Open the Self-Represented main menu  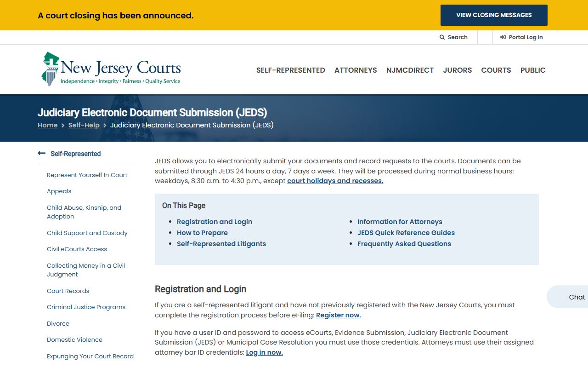point(290,70)
